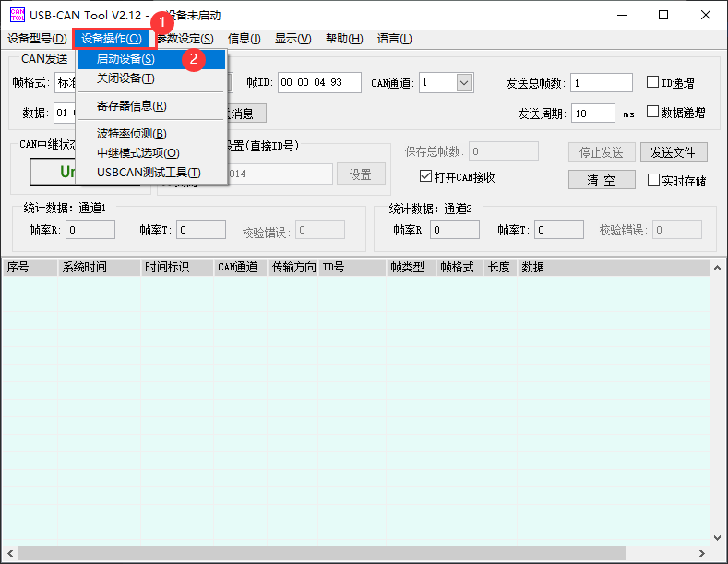The height and width of the screenshot is (564, 728).
Task: Click the vertical scrollbar up arrow
Action: tap(717, 268)
